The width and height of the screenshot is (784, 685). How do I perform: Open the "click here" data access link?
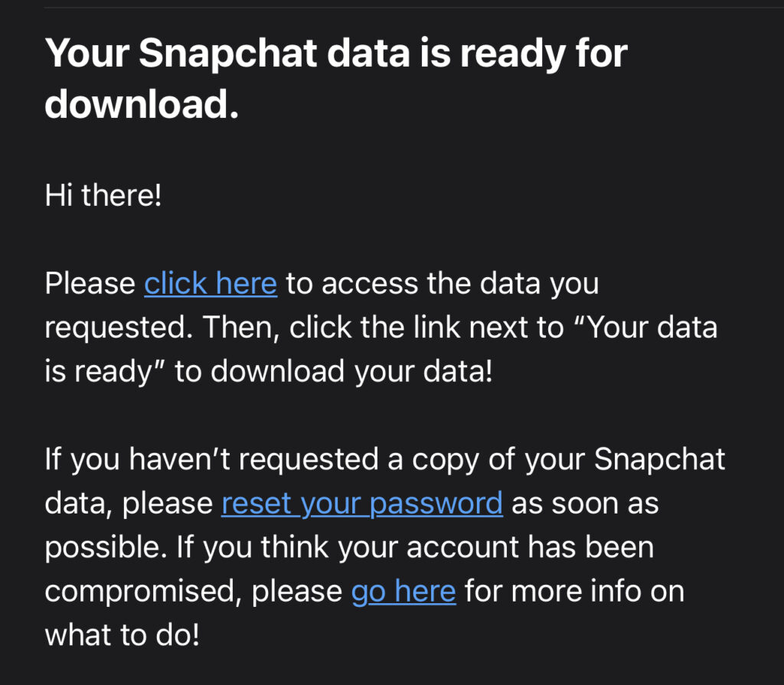(211, 284)
